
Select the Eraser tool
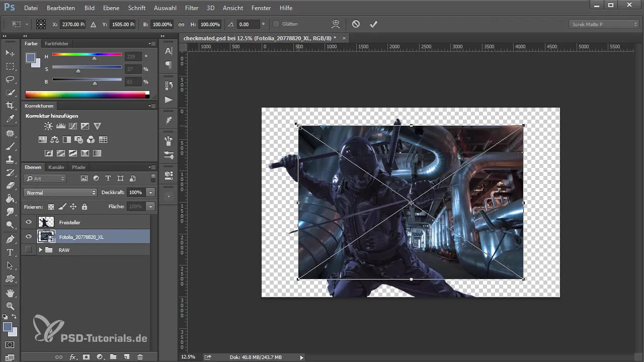[10, 186]
